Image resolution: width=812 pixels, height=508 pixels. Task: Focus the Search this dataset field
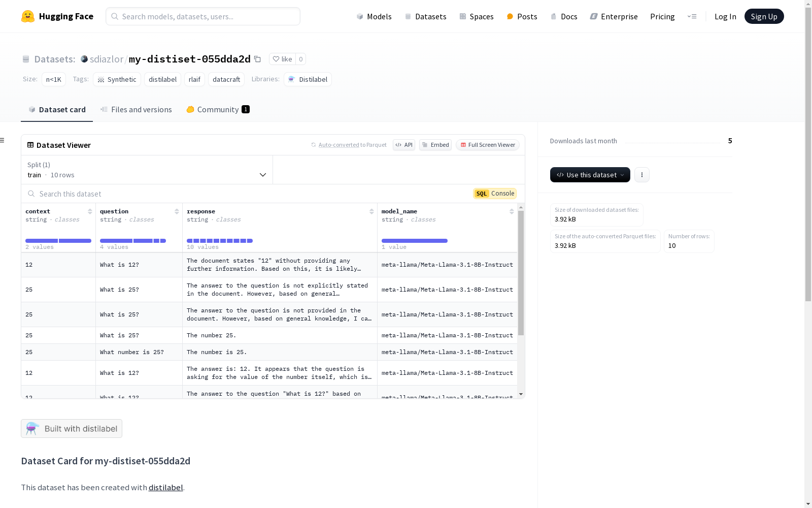pos(246,194)
